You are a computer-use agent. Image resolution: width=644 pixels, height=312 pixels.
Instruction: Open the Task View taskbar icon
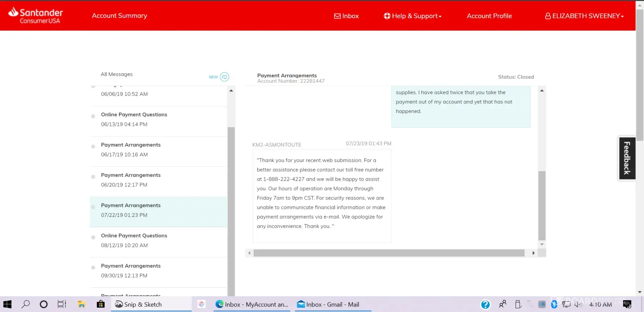[x=62, y=304]
